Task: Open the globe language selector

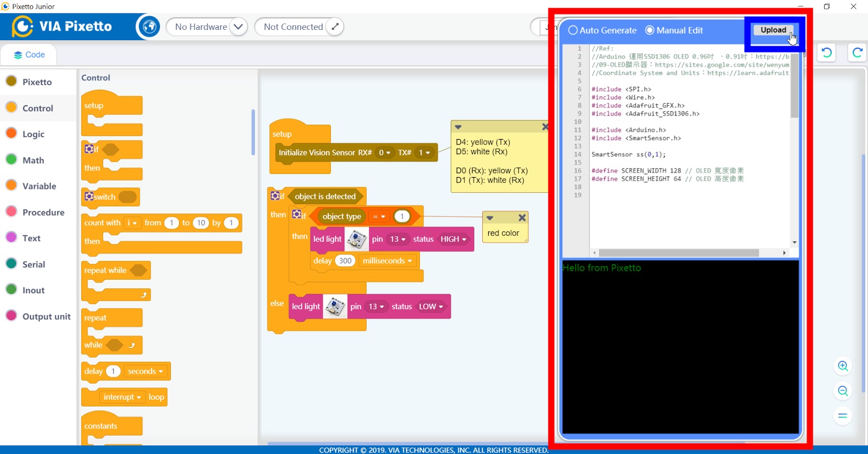Action: (149, 27)
